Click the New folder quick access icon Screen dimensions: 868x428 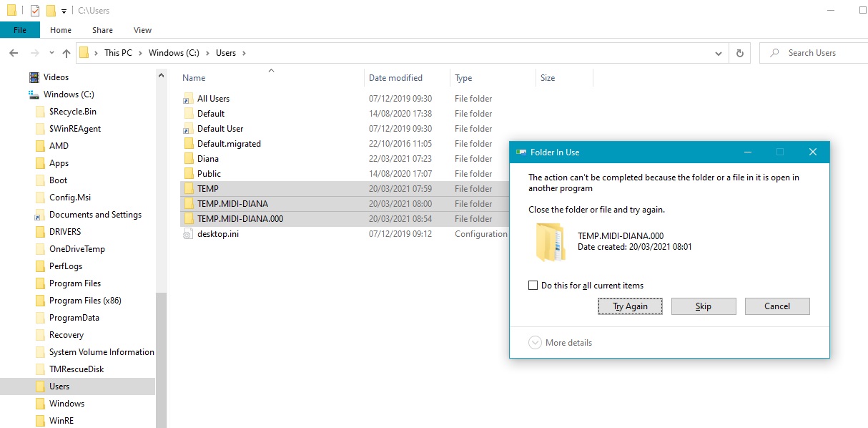point(51,11)
